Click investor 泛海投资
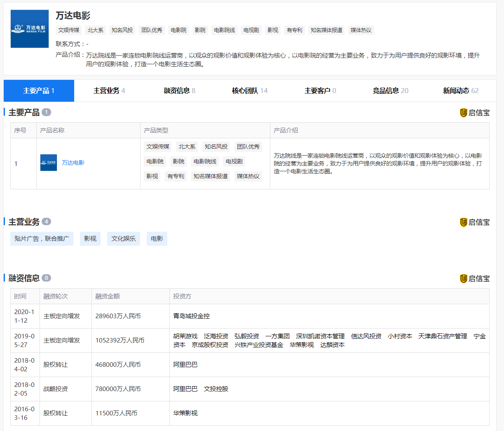Screen dimensions: 504x431 (x=216, y=336)
